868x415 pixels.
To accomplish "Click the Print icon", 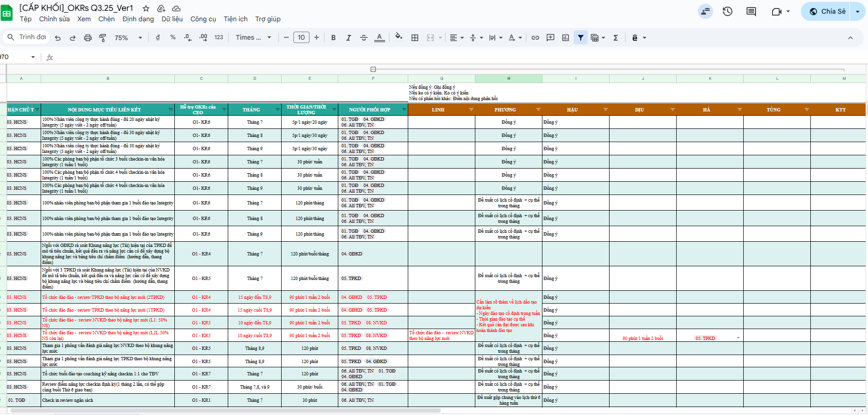I will (87, 38).
